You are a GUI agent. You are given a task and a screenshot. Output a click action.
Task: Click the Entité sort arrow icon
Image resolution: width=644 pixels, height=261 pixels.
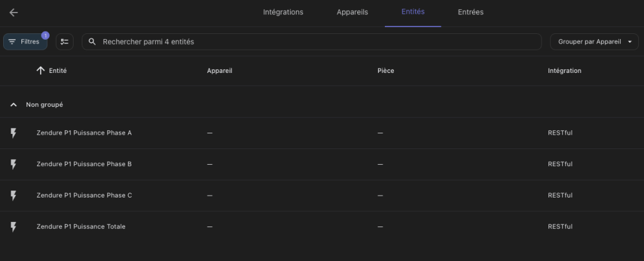(x=41, y=71)
